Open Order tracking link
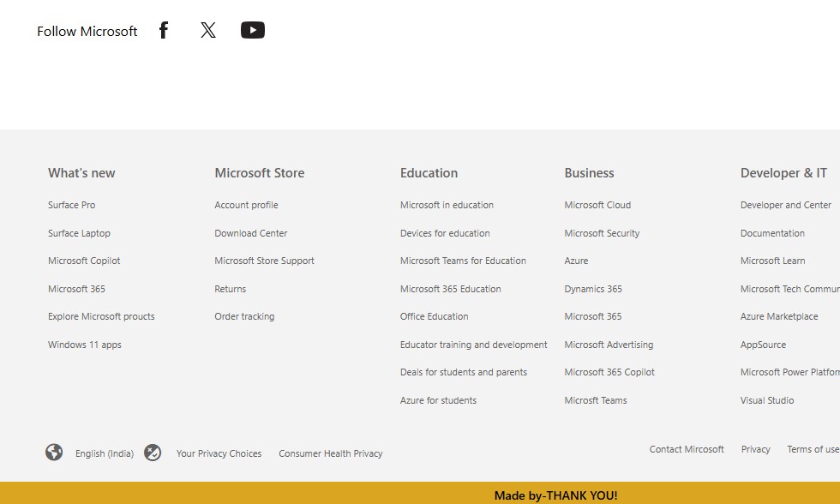840x504 pixels. tap(244, 316)
